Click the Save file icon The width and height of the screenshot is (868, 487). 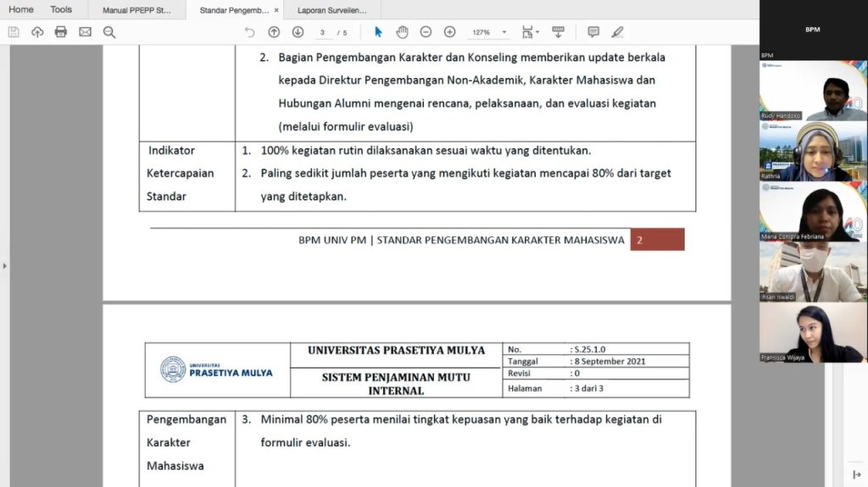(x=14, y=32)
